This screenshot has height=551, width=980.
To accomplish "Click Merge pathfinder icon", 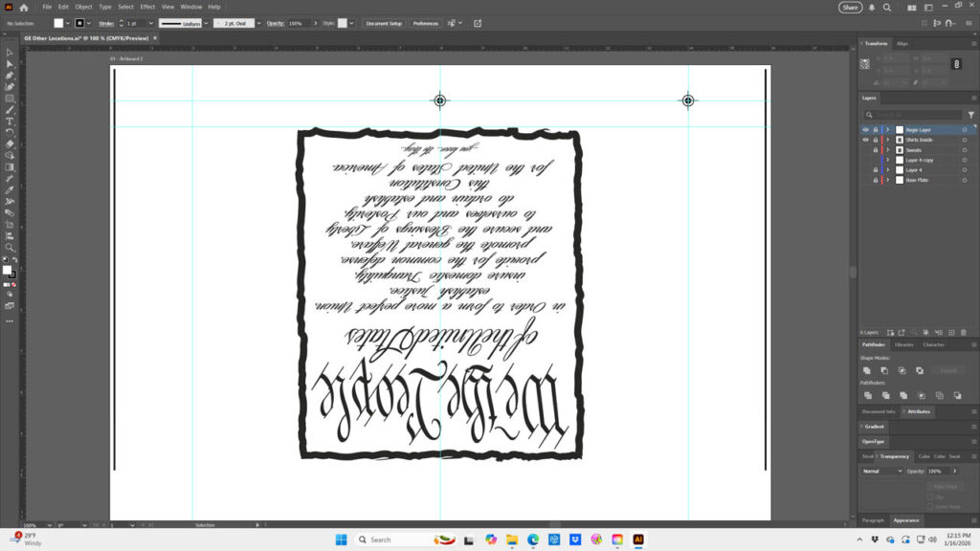I will [903, 395].
